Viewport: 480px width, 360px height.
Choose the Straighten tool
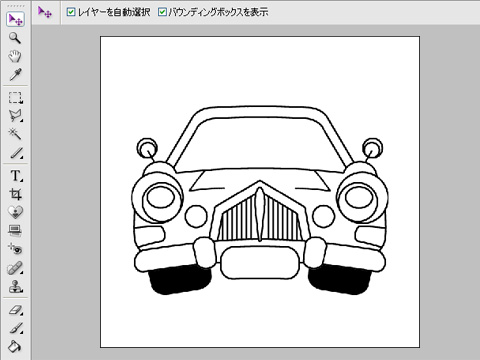pyautogui.click(x=15, y=230)
